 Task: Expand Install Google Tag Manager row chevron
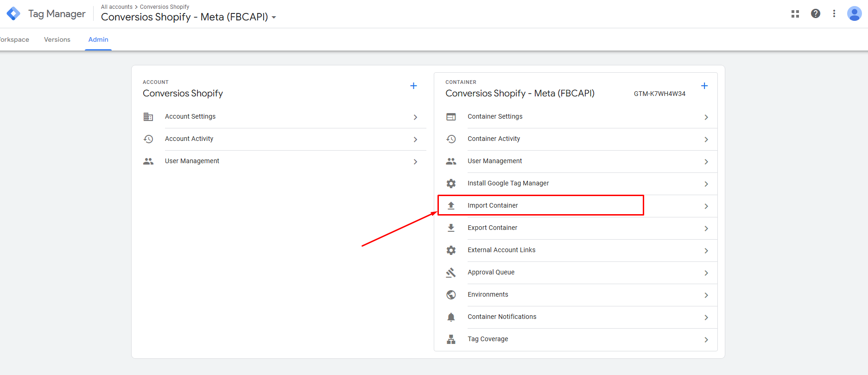706,184
